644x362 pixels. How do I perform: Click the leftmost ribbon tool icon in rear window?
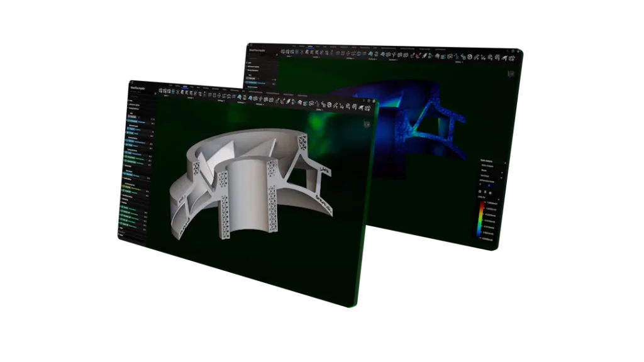click(x=282, y=52)
